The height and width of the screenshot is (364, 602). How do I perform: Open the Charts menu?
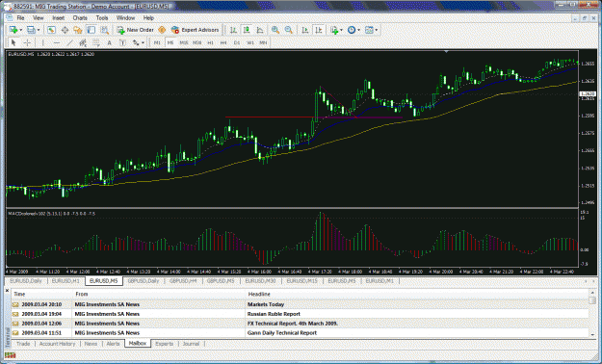pyautogui.click(x=80, y=18)
